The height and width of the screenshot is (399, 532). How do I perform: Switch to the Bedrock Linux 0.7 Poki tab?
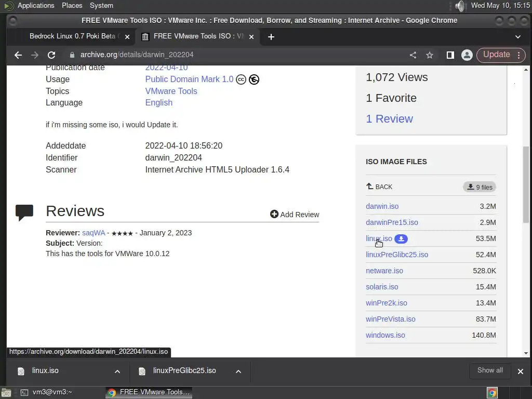click(x=72, y=36)
